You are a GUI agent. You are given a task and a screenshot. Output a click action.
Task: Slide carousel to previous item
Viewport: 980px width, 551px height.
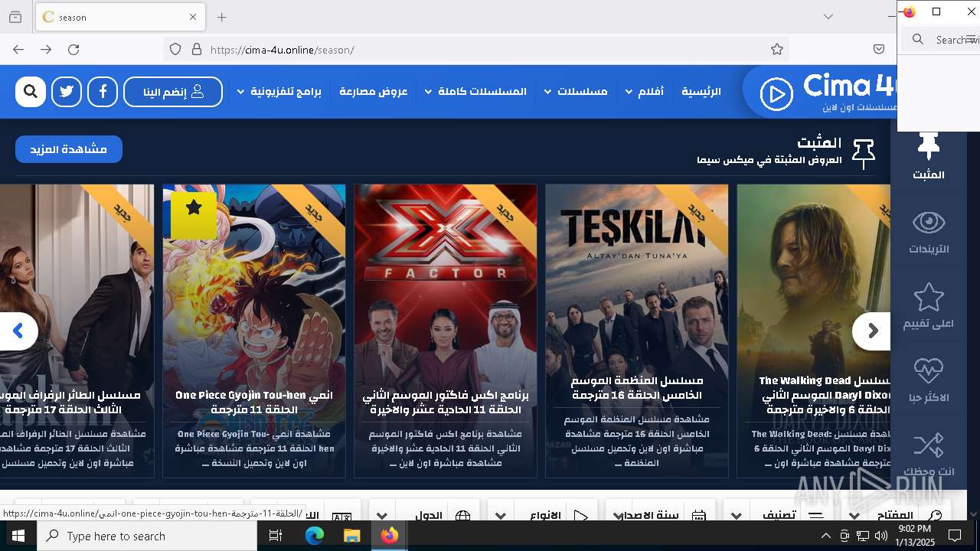(18, 331)
